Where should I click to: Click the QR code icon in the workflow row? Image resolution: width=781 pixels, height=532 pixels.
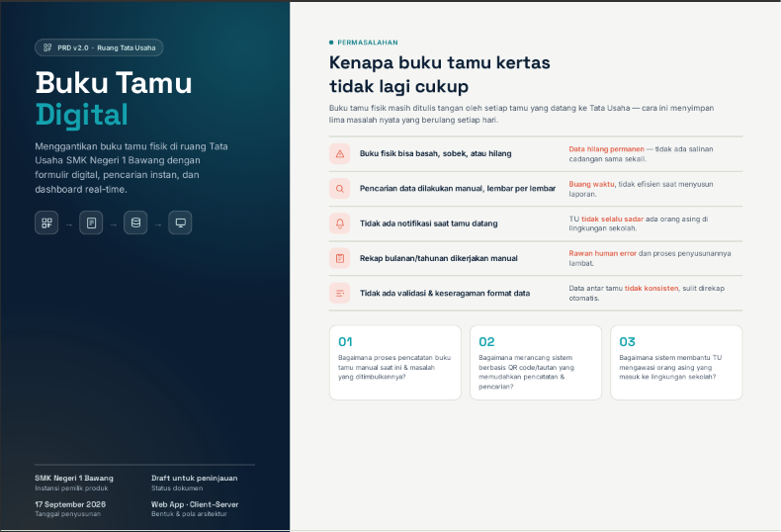click(46, 222)
